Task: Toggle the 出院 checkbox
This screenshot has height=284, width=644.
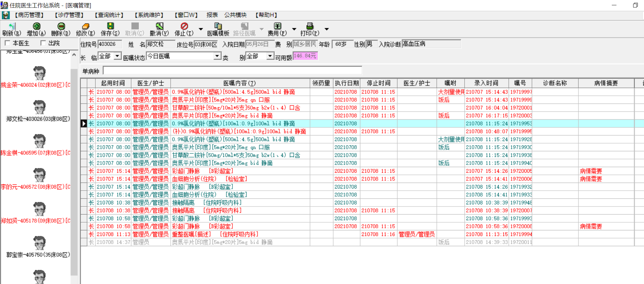Action: pos(43,43)
